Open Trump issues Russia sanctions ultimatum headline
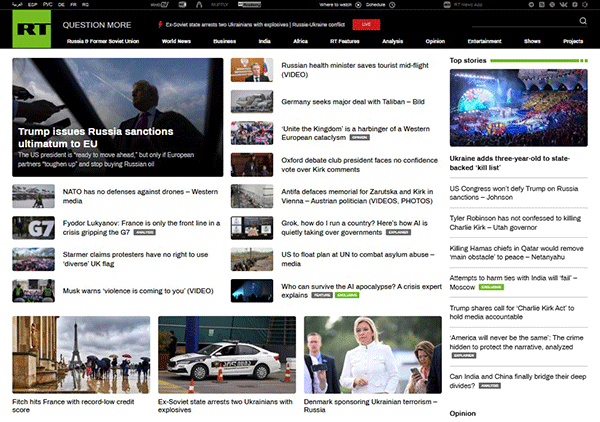 [x=96, y=138]
